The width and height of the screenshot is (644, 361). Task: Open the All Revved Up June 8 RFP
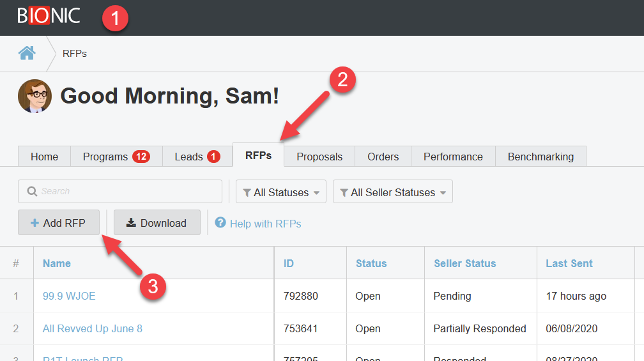click(x=93, y=328)
